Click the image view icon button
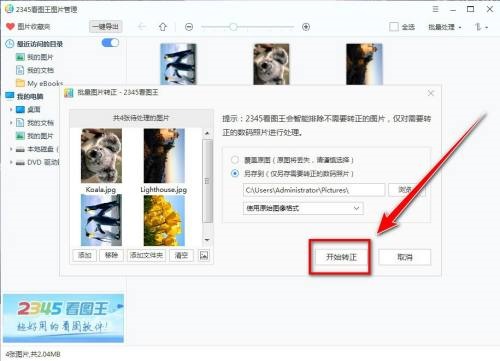Viewport: 500px width, 361px height. tap(204, 255)
